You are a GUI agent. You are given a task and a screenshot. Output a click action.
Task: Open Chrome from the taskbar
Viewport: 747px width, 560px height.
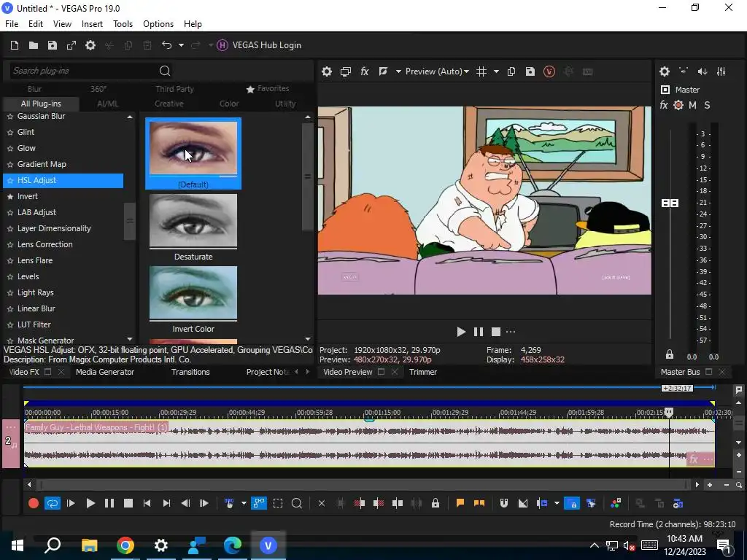(125, 545)
